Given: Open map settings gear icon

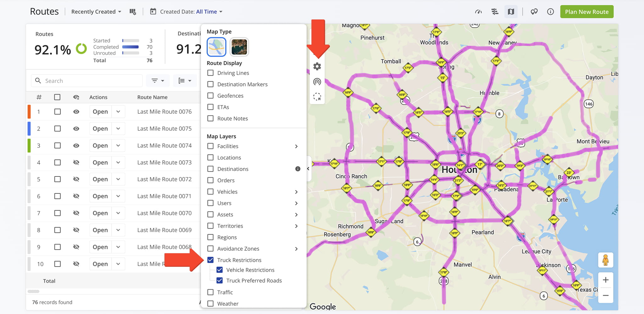Looking at the screenshot, I should 317,67.
